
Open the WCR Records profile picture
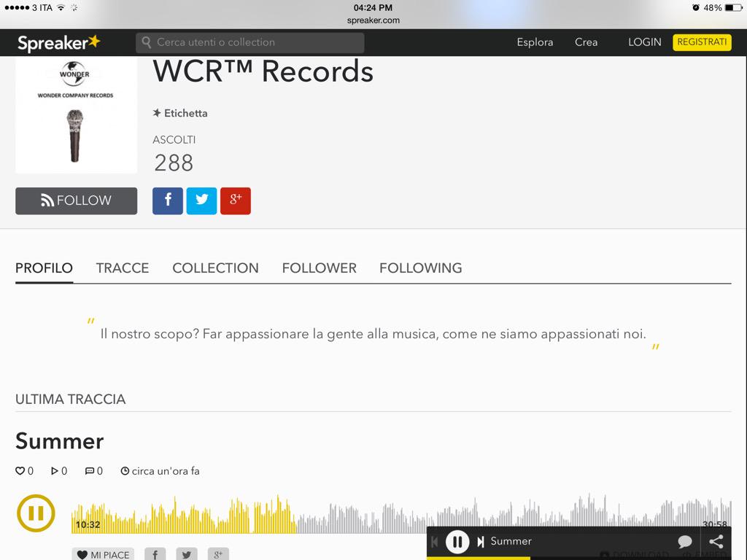(x=76, y=114)
